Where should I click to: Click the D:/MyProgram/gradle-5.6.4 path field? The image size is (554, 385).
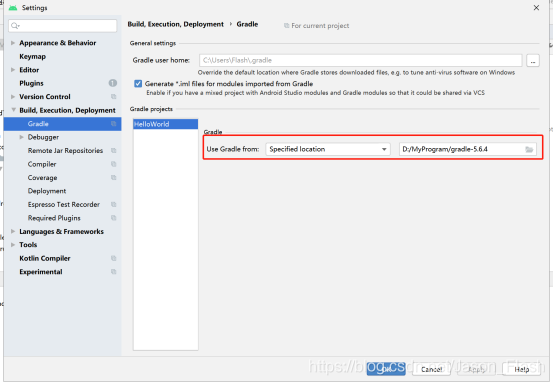click(468, 149)
